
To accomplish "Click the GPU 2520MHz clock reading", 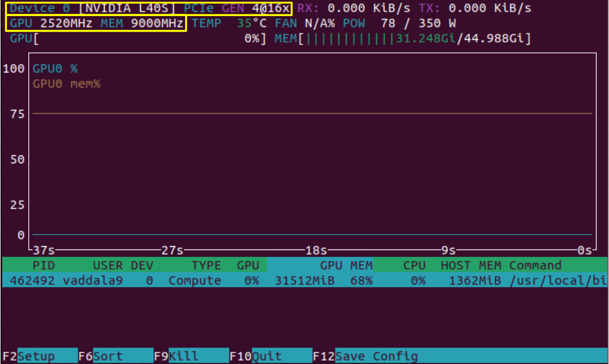I will click(52, 24).
